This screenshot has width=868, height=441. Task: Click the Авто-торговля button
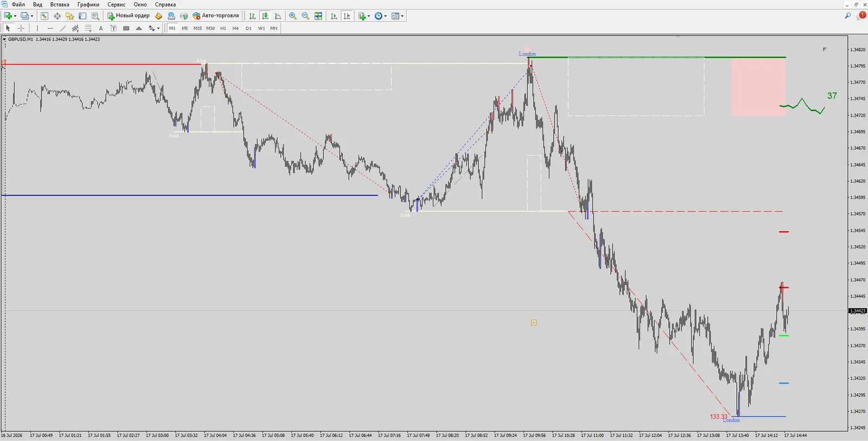coord(216,16)
